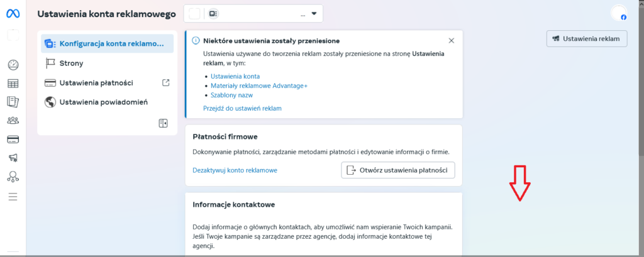Collapse the settings side panel
The width and height of the screenshot is (644, 257).
163,123
